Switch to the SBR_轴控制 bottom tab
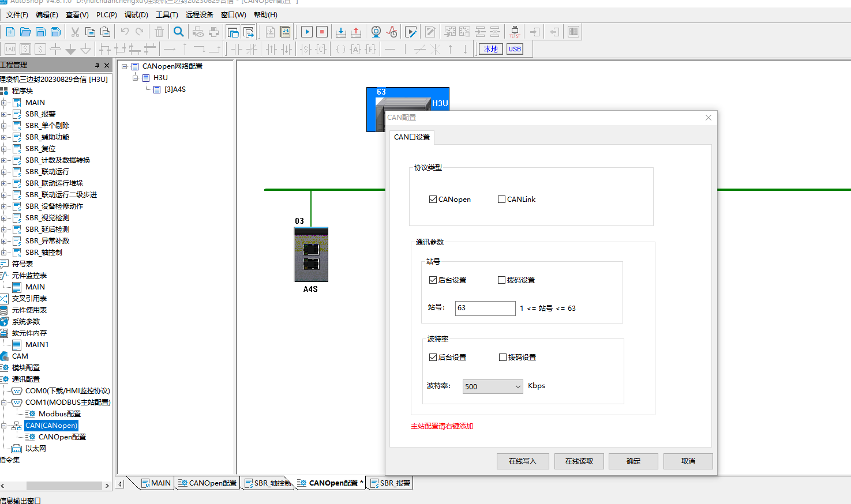Viewport: 851px width, 504px height. 268,483
